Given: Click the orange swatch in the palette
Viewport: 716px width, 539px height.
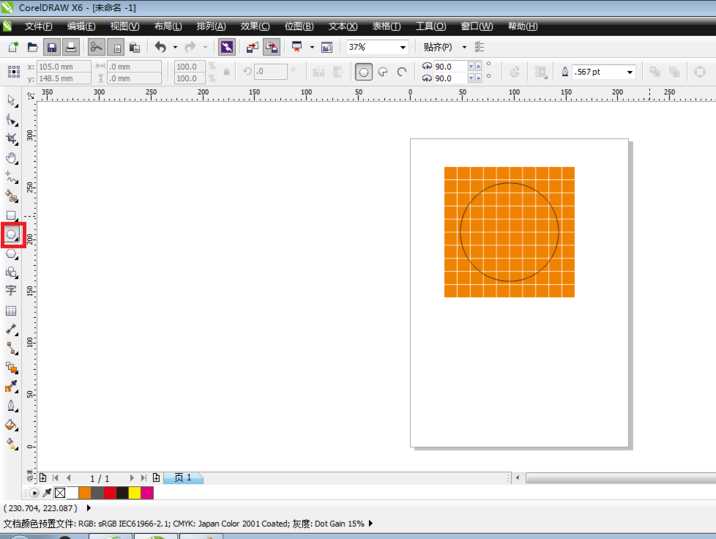Looking at the screenshot, I should click(x=85, y=493).
